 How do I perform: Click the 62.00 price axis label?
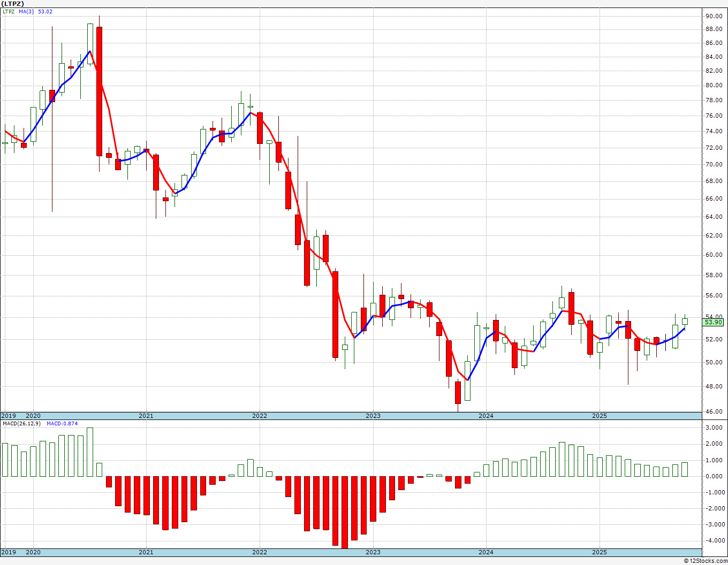[714, 235]
